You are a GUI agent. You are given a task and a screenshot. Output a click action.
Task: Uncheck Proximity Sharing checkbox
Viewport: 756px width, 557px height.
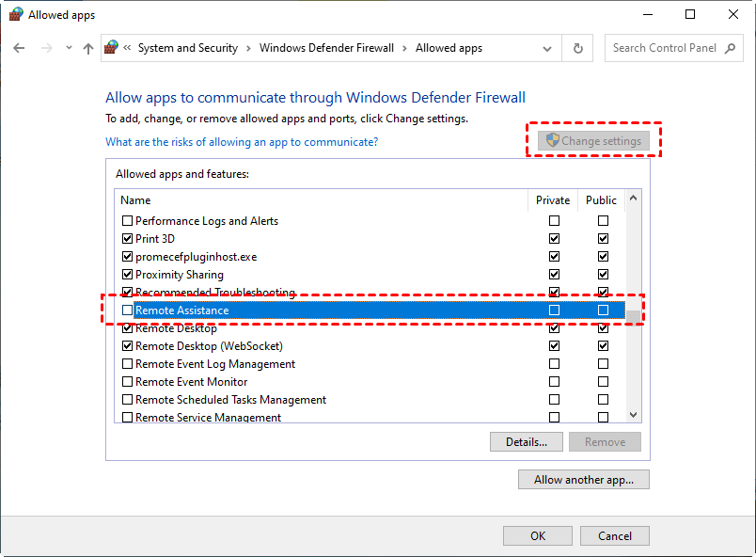click(x=127, y=275)
